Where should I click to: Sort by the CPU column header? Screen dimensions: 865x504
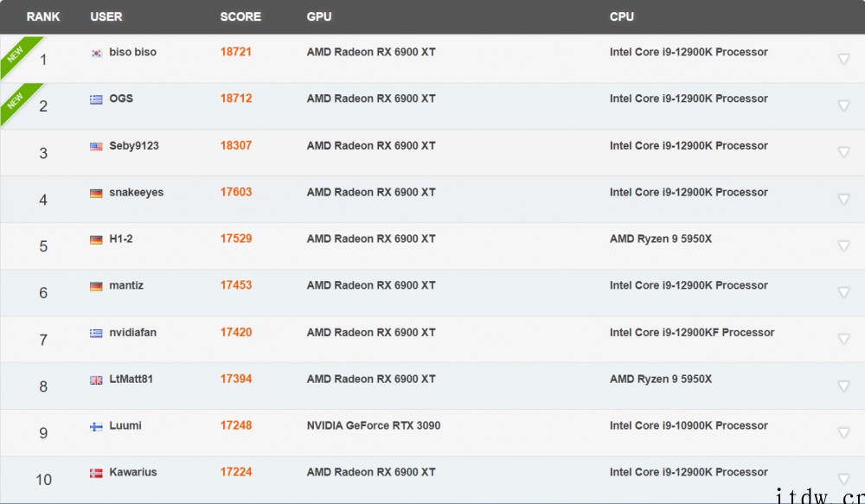pos(622,16)
